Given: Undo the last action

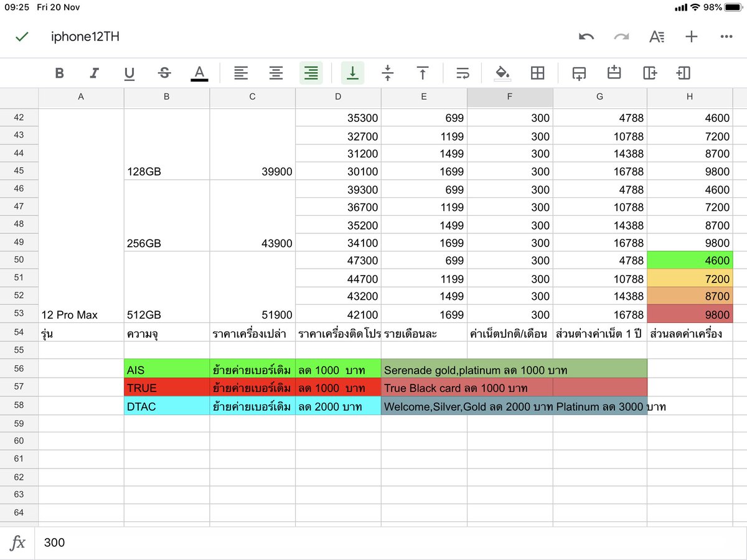Looking at the screenshot, I should click(586, 37).
